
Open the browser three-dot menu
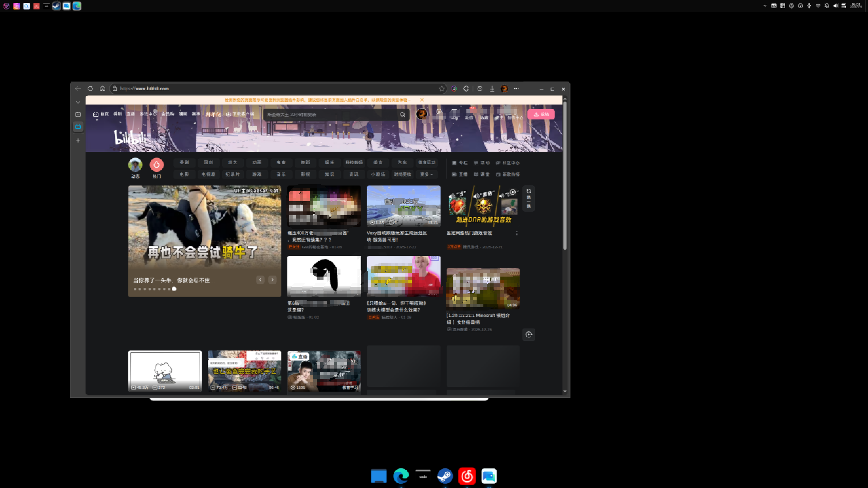tap(517, 89)
